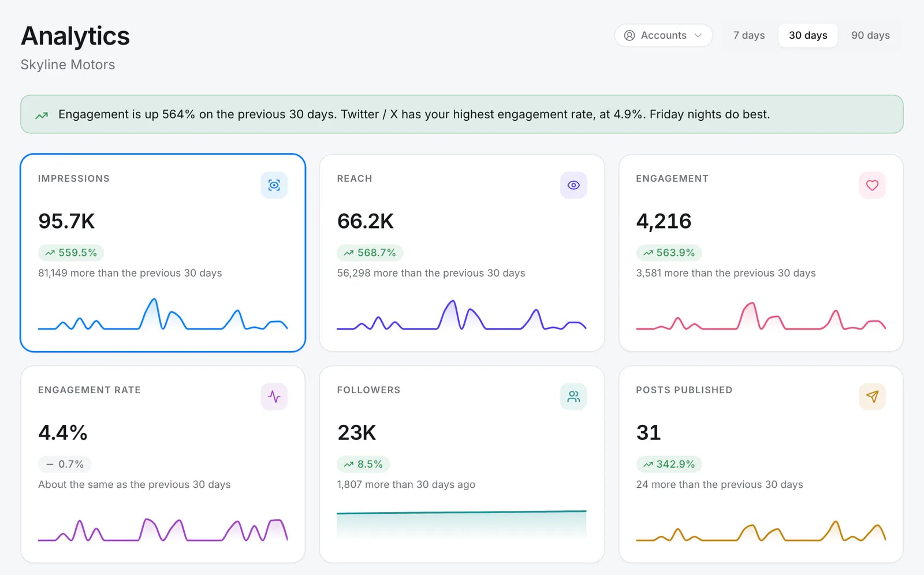924x575 pixels.
Task: Click the 95.7K impressions value
Action: [66, 221]
